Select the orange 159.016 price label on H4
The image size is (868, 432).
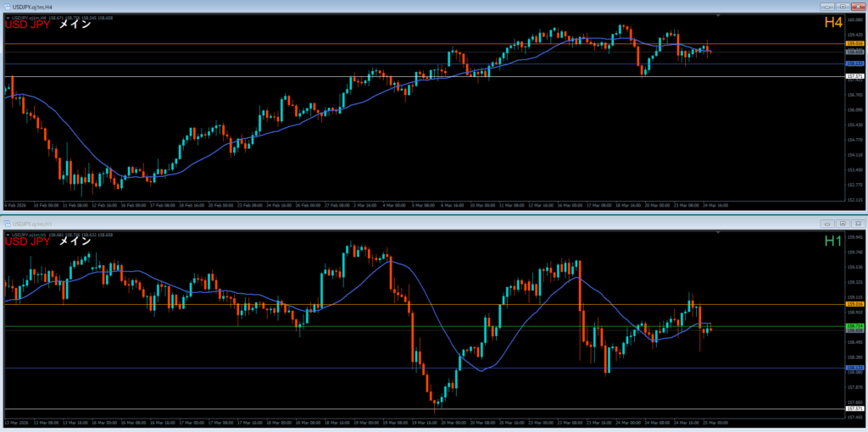click(x=854, y=42)
